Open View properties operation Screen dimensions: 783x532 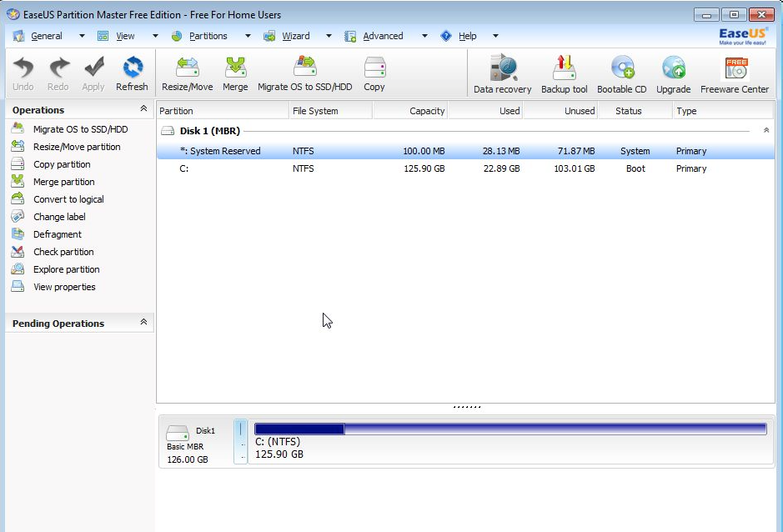pyautogui.click(x=53, y=286)
